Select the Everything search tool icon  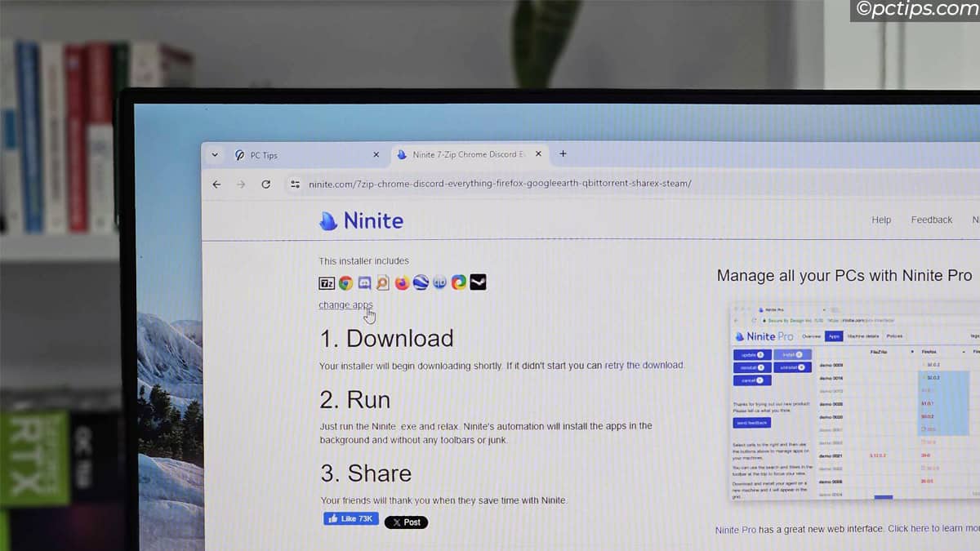[382, 282]
